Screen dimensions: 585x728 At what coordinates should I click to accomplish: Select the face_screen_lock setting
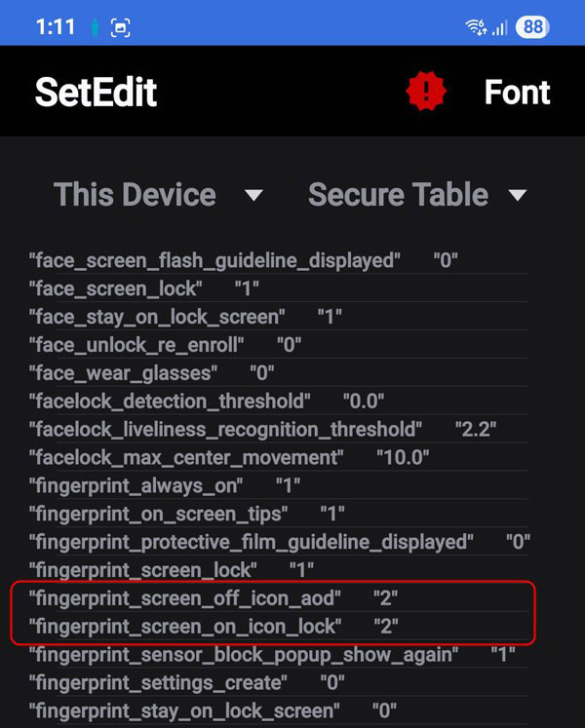143,288
